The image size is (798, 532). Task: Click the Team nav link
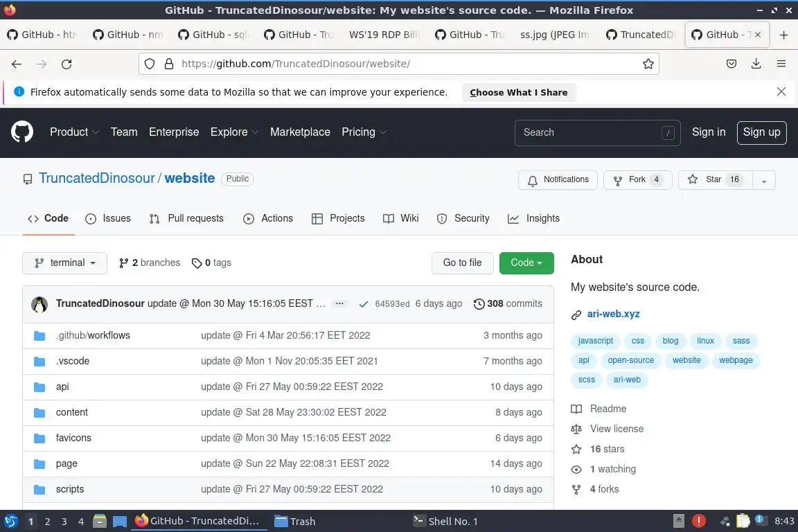pyautogui.click(x=124, y=132)
